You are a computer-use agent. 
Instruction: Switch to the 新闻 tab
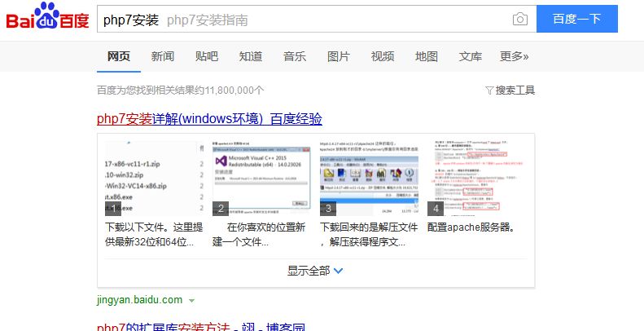(x=163, y=56)
